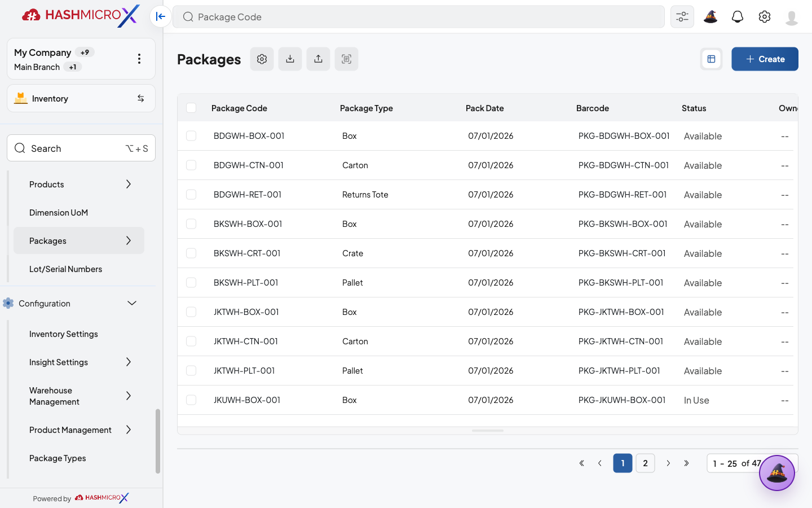The image size is (812, 508).
Task: Jump to the first page
Action: pyautogui.click(x=581, y=463)
